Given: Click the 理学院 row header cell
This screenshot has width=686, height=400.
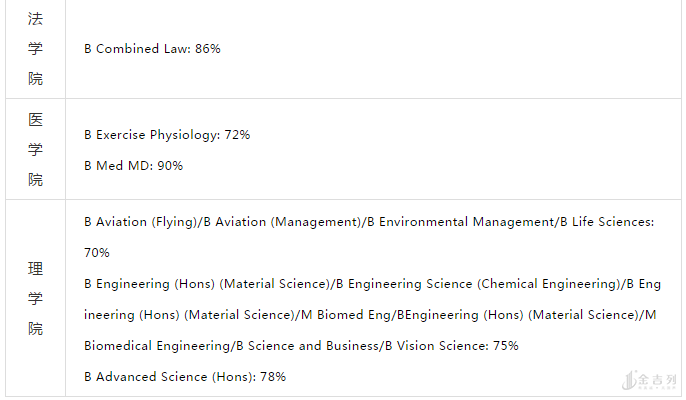Looking at the screenshot, I should coord(35,298).
